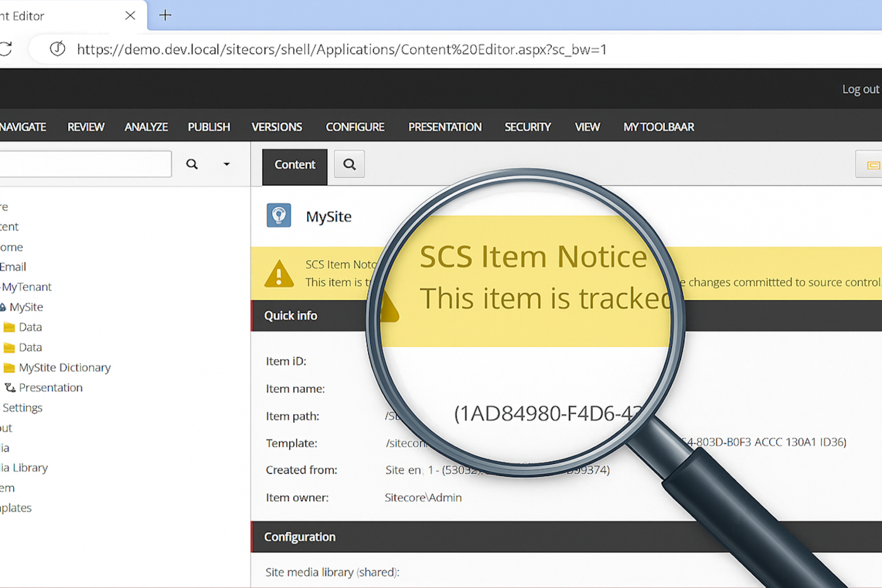Viewport: 882px width, 588px height.
Task: Select the Content editor tab
Action: click(x=295, y=167)
